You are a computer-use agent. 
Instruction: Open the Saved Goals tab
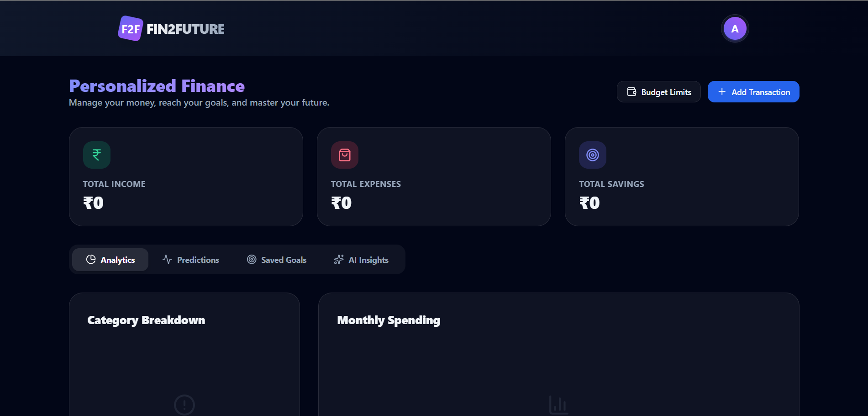tap(277, 260)
